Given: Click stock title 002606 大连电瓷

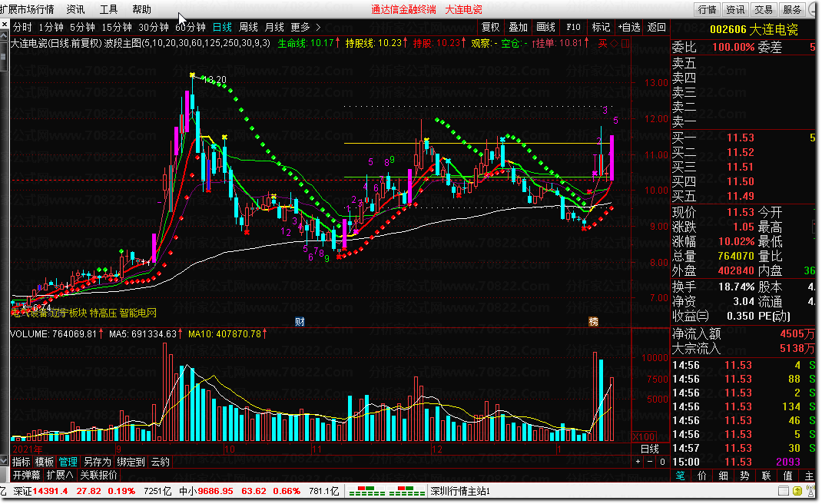Looking at the screenshot, I should (754, 29).
